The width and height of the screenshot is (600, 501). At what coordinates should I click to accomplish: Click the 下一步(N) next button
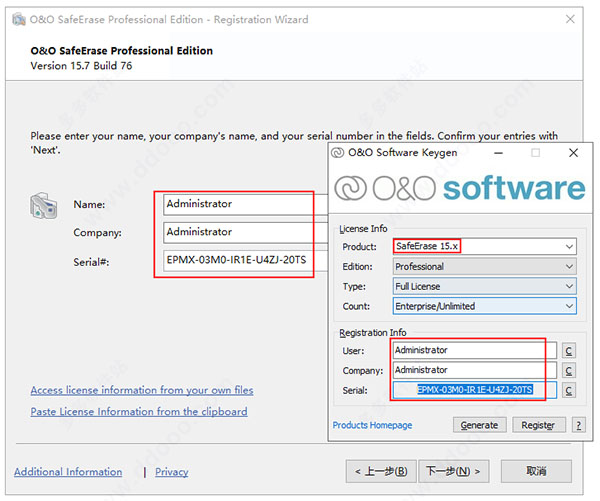453,471
